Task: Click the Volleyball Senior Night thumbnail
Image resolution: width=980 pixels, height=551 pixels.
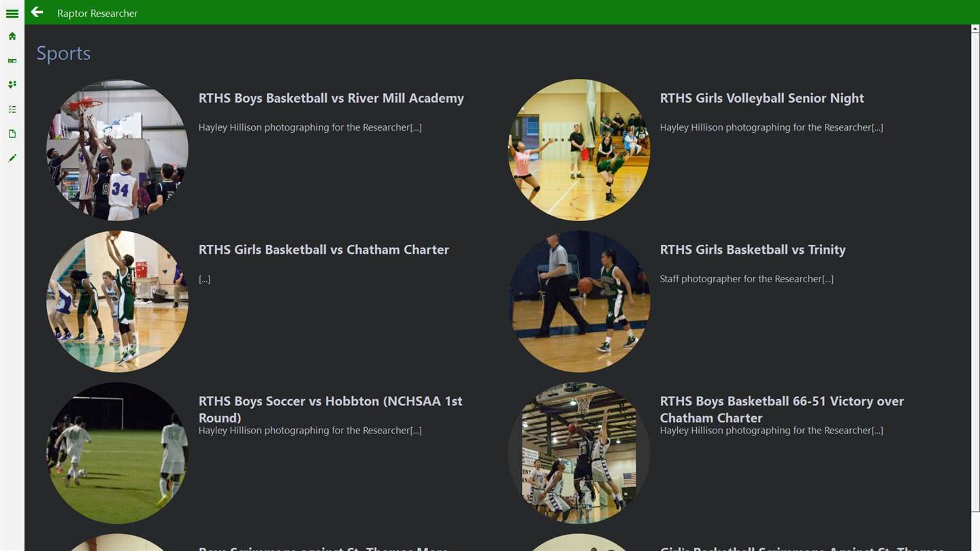Action: pyautogui.click(x=579, y=150)
